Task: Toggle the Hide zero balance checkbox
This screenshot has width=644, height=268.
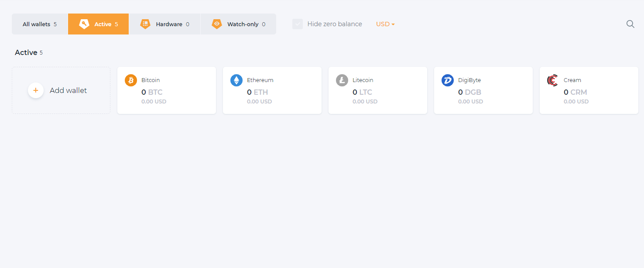Action: pos(298,24)
